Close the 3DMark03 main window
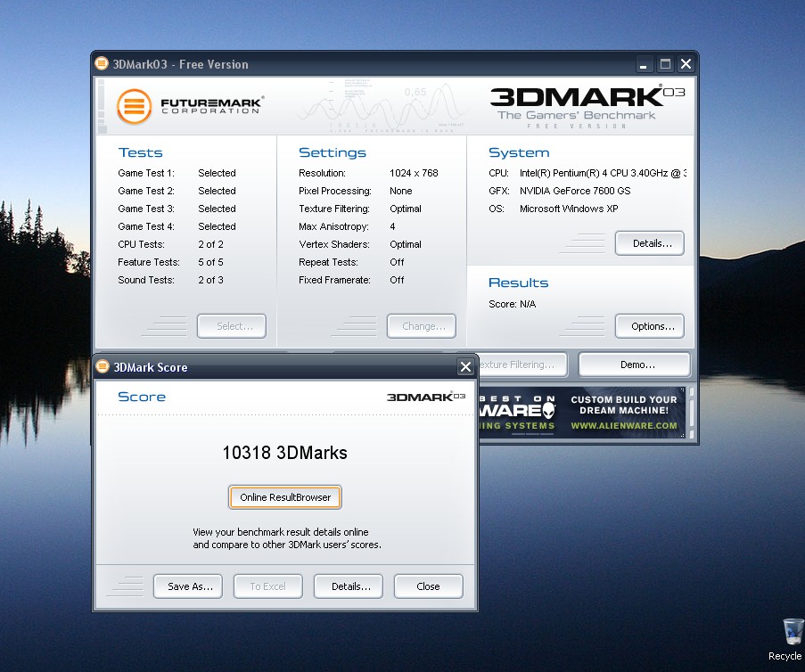The height and width of the screenshot is (672, 805). tap(686, 64)
